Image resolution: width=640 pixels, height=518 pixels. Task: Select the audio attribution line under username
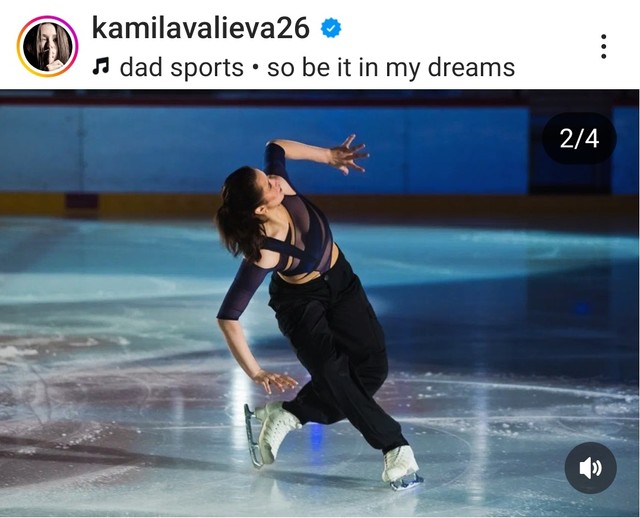[304, 68]
